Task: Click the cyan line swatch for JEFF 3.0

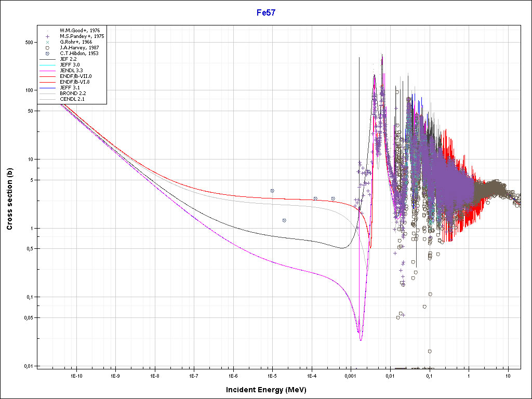Action: pos(48,65)
